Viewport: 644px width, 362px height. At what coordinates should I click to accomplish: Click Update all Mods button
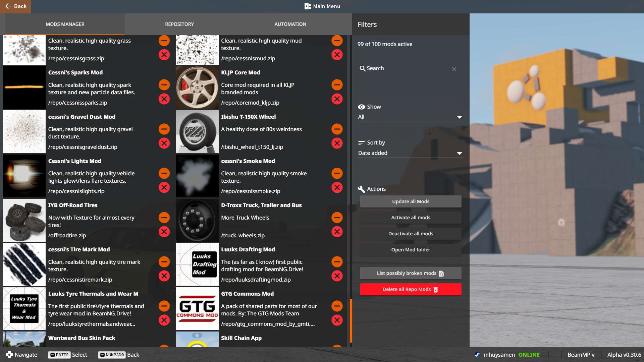[411, 201]
